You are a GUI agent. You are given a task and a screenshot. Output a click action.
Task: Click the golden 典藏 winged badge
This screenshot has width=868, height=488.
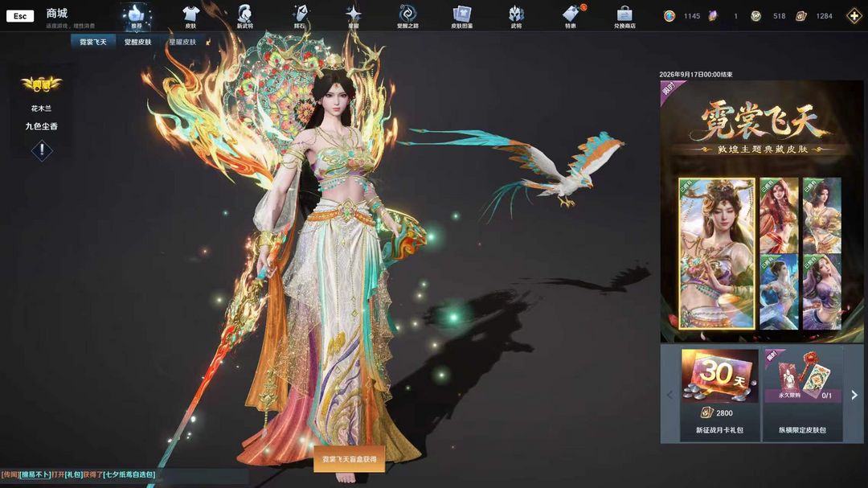coord(41,84)
